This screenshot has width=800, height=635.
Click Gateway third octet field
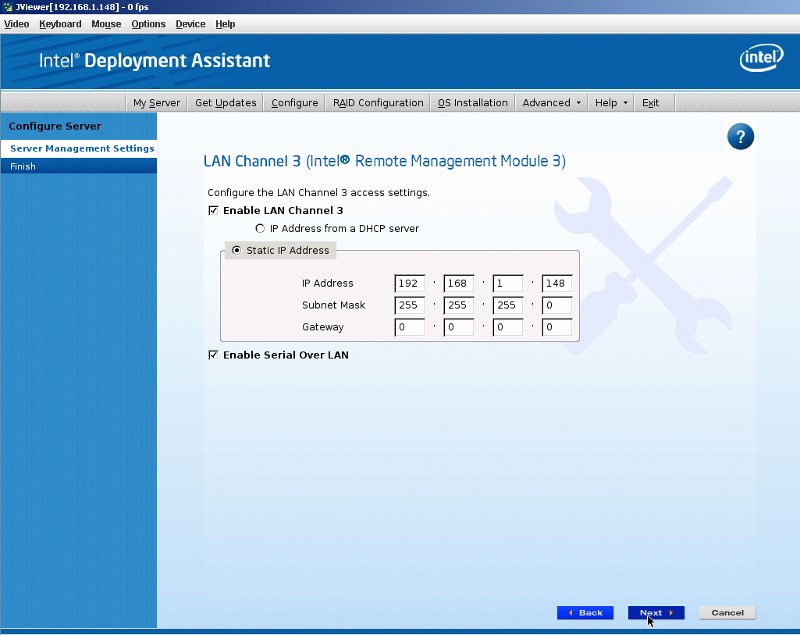click(x=508, y=327)
